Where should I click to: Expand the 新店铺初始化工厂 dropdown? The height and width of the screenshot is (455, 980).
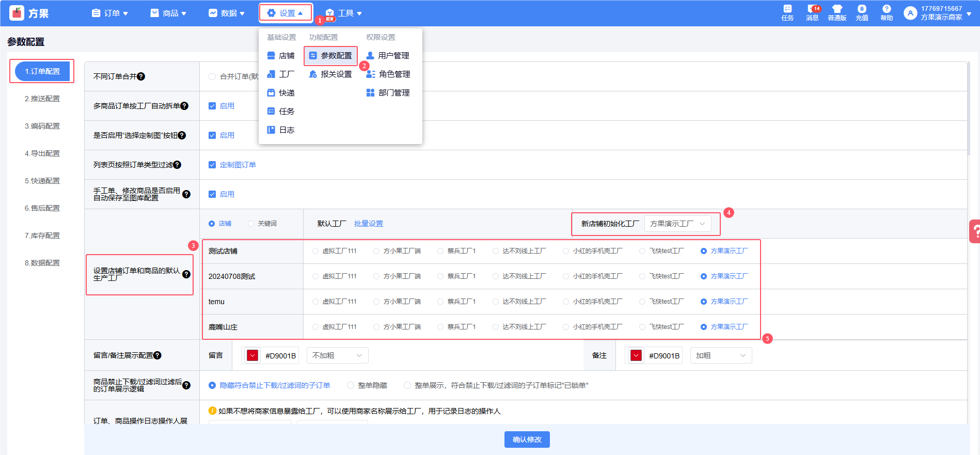tap(677, 224)
